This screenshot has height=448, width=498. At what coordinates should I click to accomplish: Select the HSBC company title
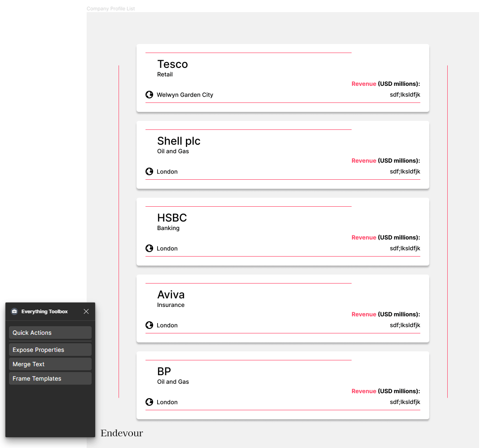[172, 218]
